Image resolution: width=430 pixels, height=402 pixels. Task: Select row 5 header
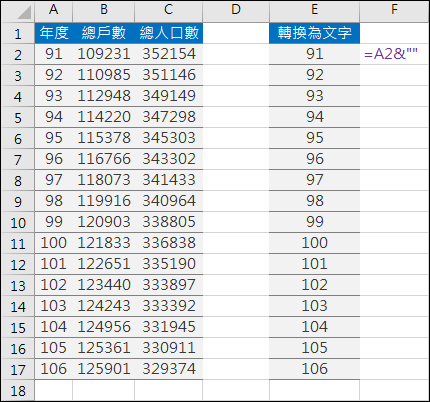[x=18, y=117]
